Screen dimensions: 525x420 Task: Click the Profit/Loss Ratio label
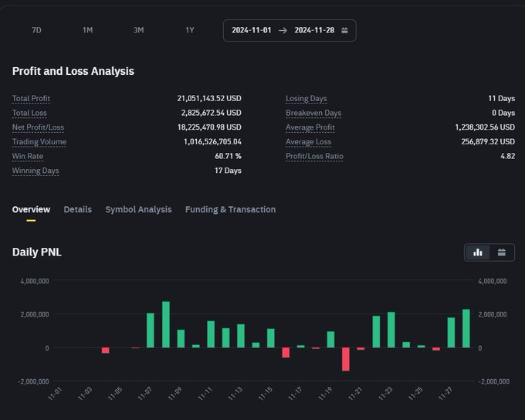pyautogui.click(x=314, y=156)
